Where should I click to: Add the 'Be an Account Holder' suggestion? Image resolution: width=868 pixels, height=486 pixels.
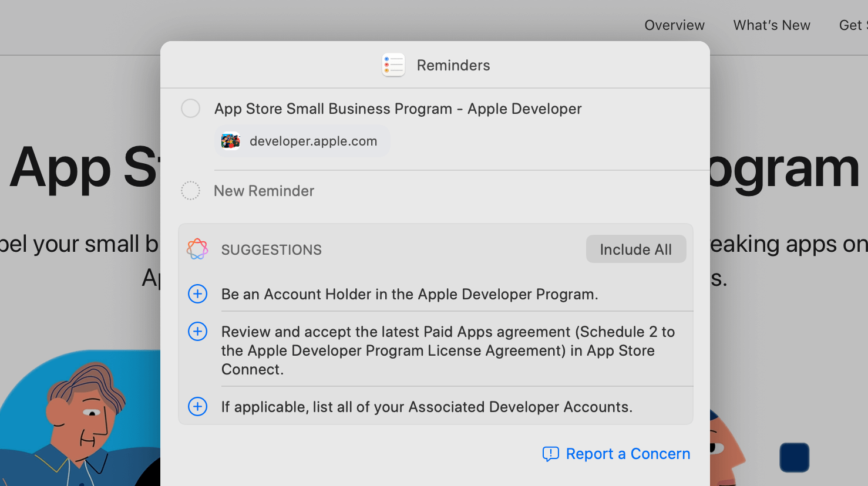[197, 293]
